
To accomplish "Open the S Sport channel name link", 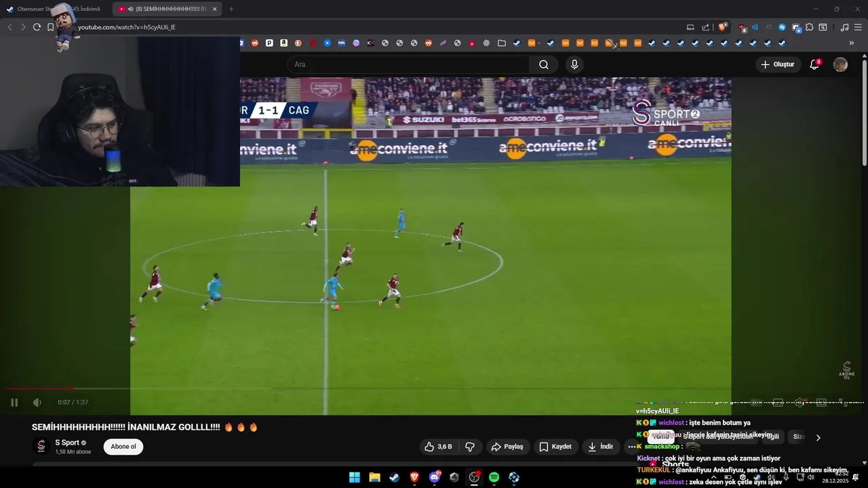I will pyautogui.click(x=67, y=443).
